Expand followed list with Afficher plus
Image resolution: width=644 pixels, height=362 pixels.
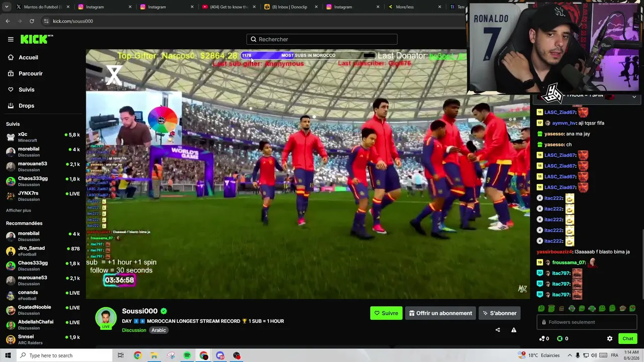(19, 210)
